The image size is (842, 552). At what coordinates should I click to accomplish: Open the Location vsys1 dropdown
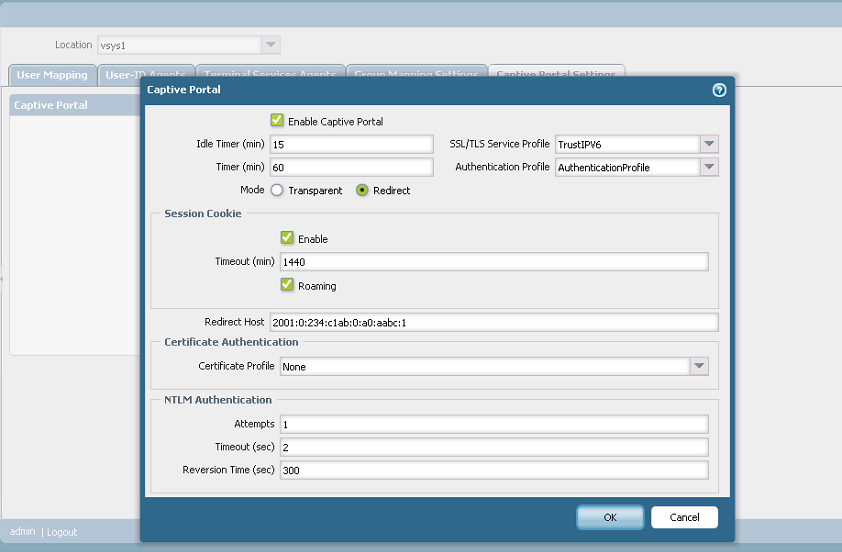pos(270,45)
